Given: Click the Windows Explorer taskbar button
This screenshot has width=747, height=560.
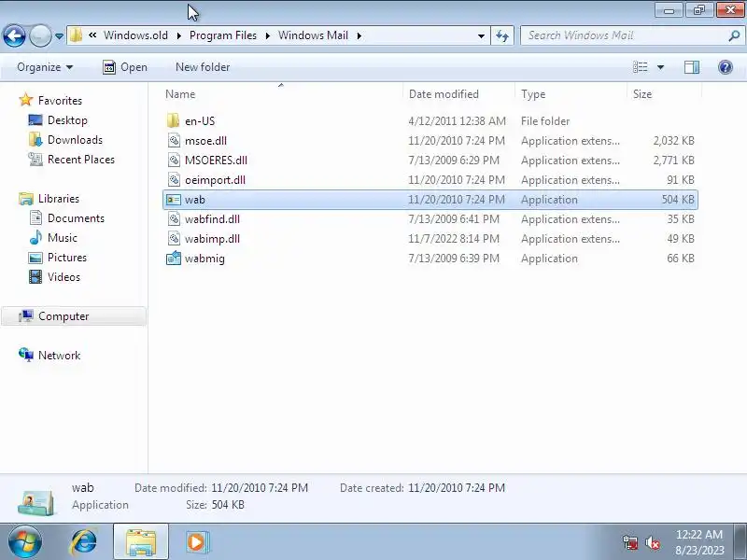Looking at the screenshot, I should (141, 542).
